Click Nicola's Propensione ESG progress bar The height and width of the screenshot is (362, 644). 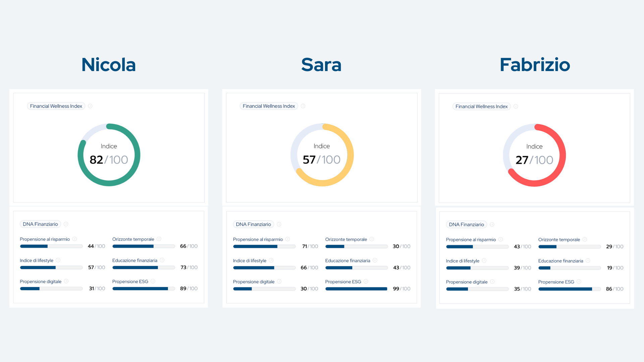[x=144, y=289]
